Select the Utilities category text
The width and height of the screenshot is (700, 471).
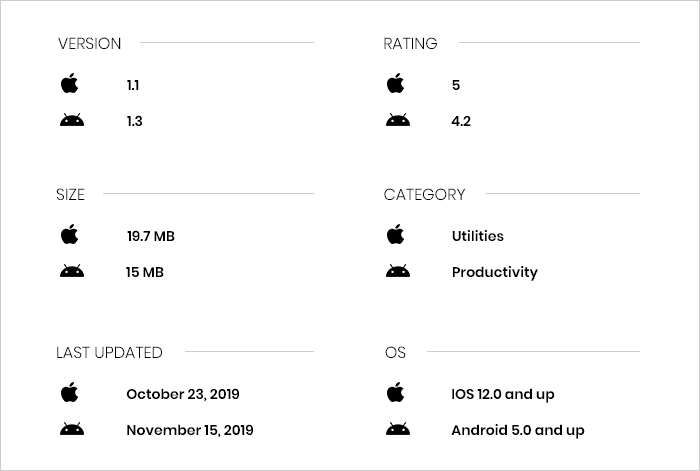pos(478,236)
